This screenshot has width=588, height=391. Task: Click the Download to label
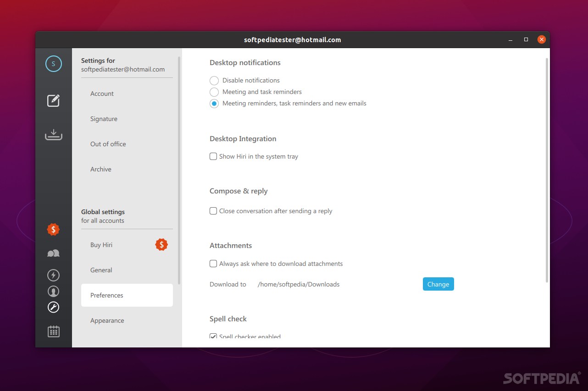(x=228, y=284)
